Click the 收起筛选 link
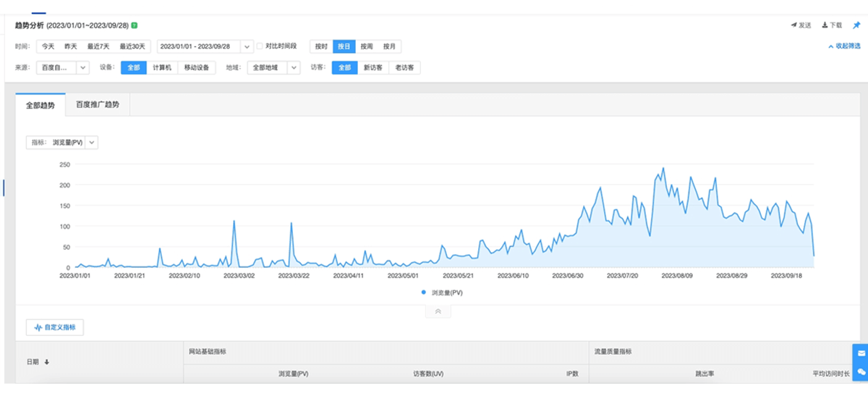 click(844, 46)
